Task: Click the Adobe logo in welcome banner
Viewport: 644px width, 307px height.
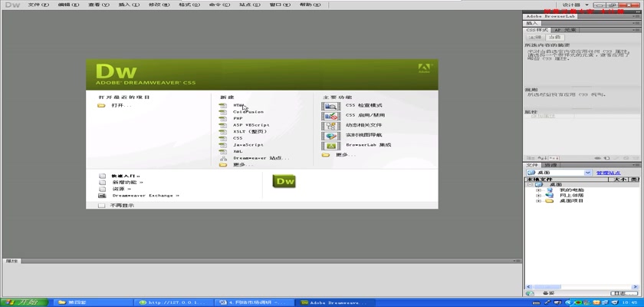Action: pyautogui.click(x=424, y=68)
